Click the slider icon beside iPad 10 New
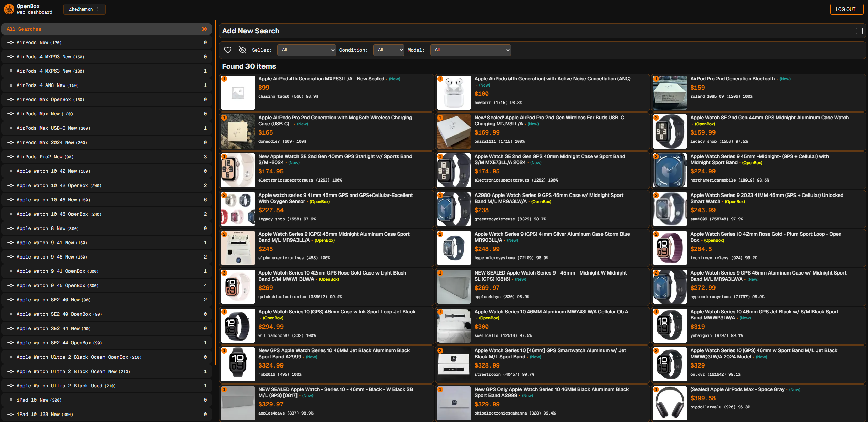The width and height of the screenshot is (868, 422). [11, 400]
